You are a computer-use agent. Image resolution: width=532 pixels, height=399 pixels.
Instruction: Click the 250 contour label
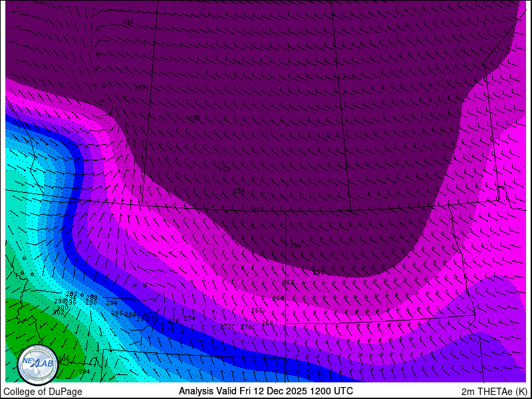click(194, 118)
